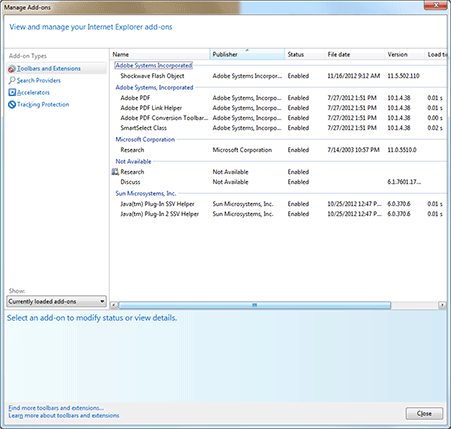Image resolution: width=451 pixels, height=429 pixels.
Task: Select the Discuss add-on row
Action: click(x=278, y=182)
